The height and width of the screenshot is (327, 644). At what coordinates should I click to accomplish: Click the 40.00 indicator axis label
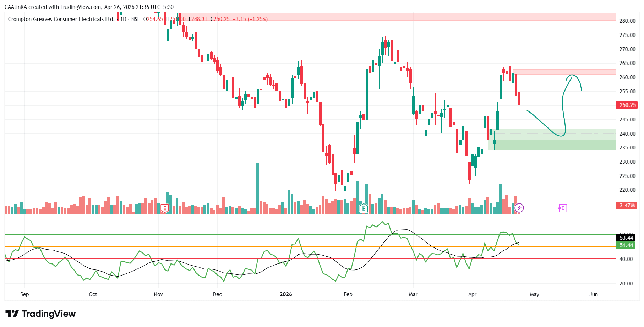[x=626, y=259]
